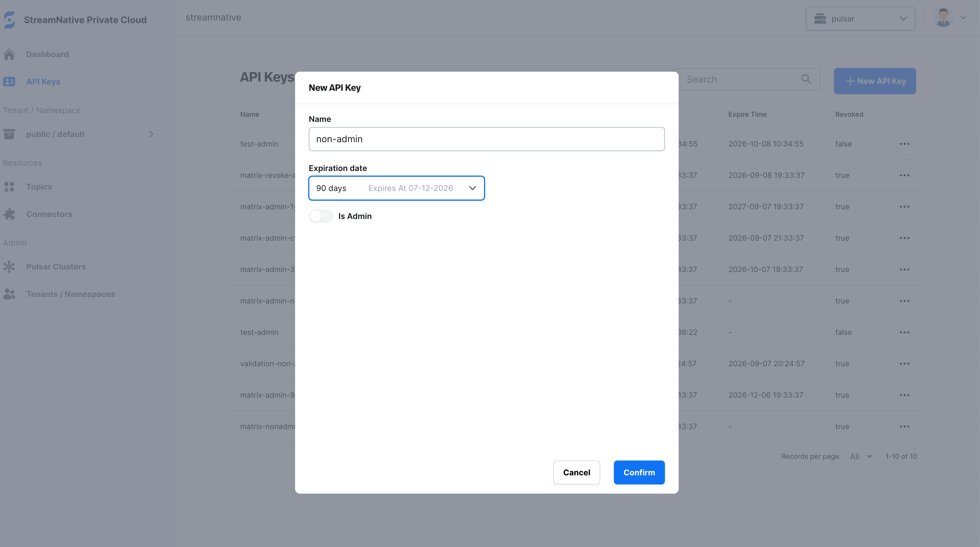Open actions menu for 2026-10-08 10:34:55 row
Screen dimensions: 980x547
coord(905,144)
